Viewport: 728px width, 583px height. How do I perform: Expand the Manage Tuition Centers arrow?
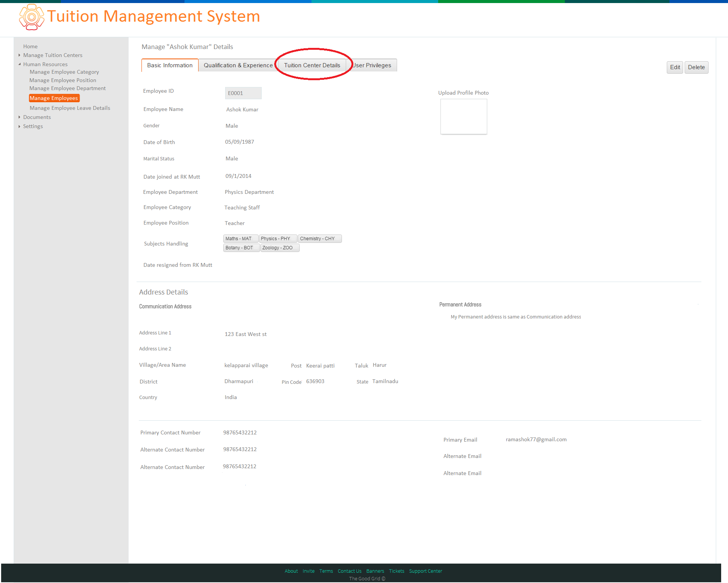click(x=19, y=55)
